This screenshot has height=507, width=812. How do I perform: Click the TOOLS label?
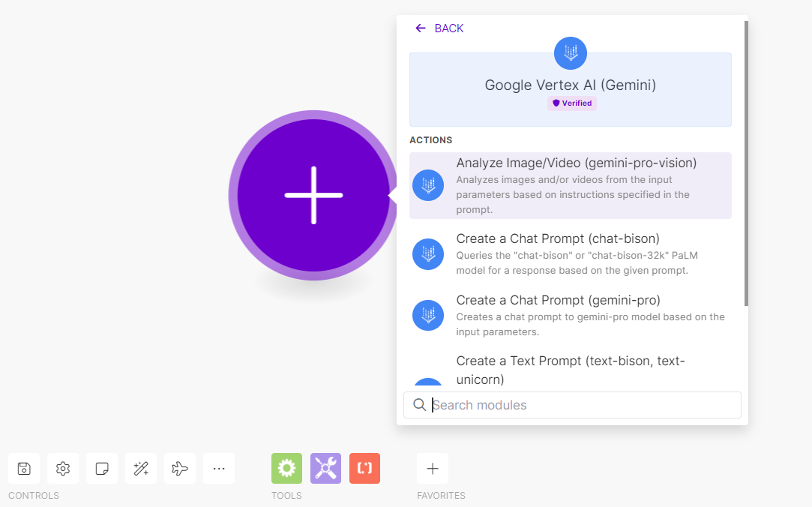(x=286, y=496)
